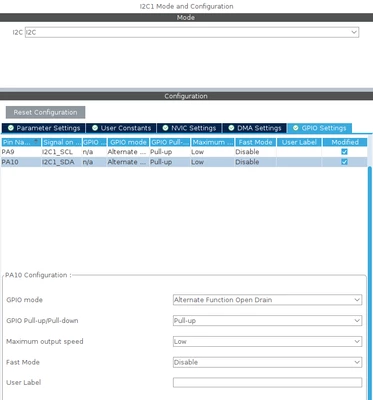The image size is (373, 400).
Task: Open the I2C mode dropdown
Action: coord(192,32)
